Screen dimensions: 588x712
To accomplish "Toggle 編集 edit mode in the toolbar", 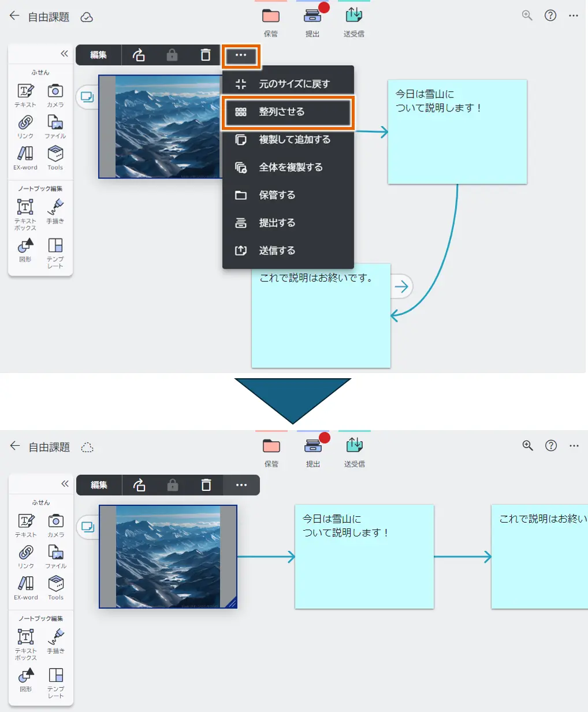I will click(98, 55).
